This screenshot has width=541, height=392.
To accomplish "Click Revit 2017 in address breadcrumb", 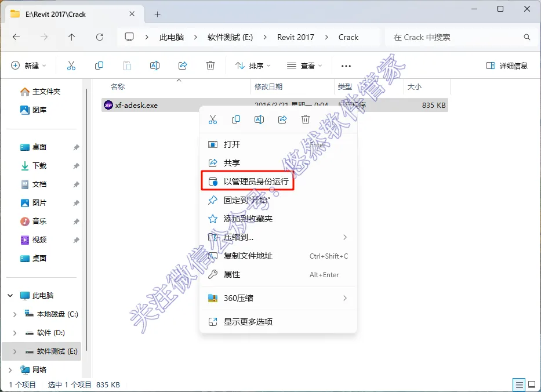I will (x=296, y=37).
